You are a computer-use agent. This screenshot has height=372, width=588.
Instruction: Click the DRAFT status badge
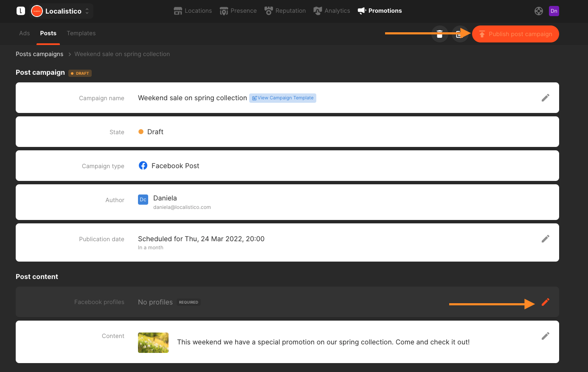(80, 73)
